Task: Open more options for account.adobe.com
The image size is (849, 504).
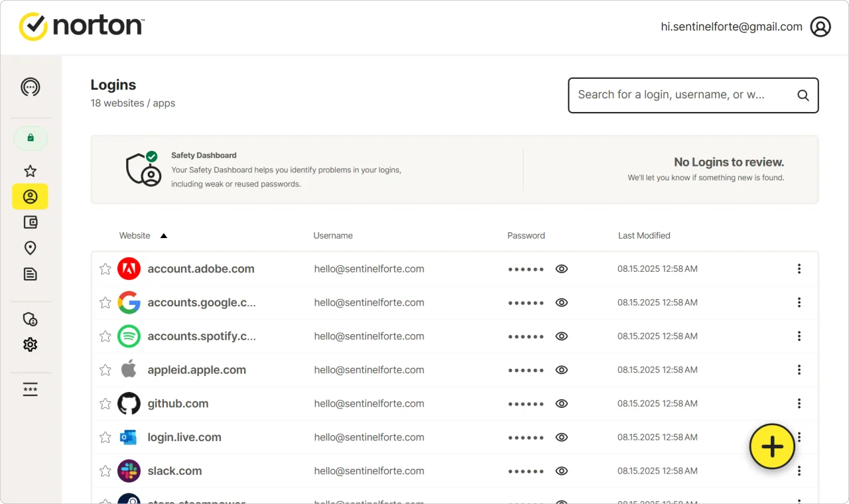Action: click(799, 269)
